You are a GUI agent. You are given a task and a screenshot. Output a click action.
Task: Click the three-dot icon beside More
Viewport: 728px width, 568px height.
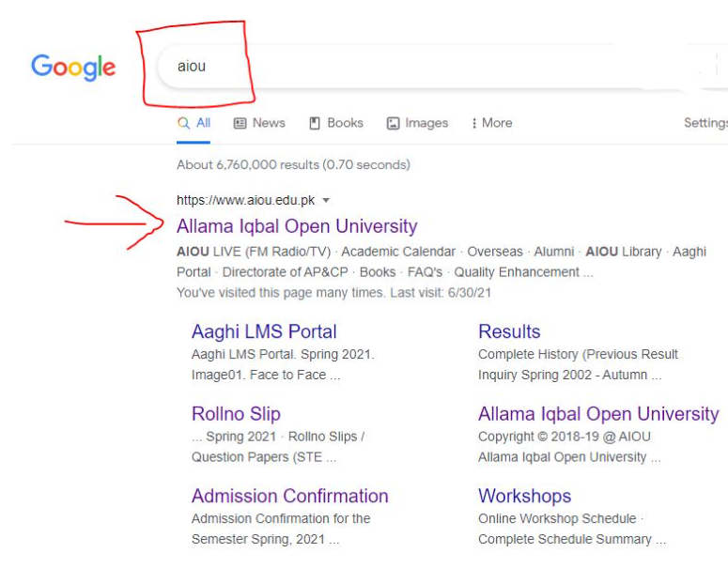(474, 123)
